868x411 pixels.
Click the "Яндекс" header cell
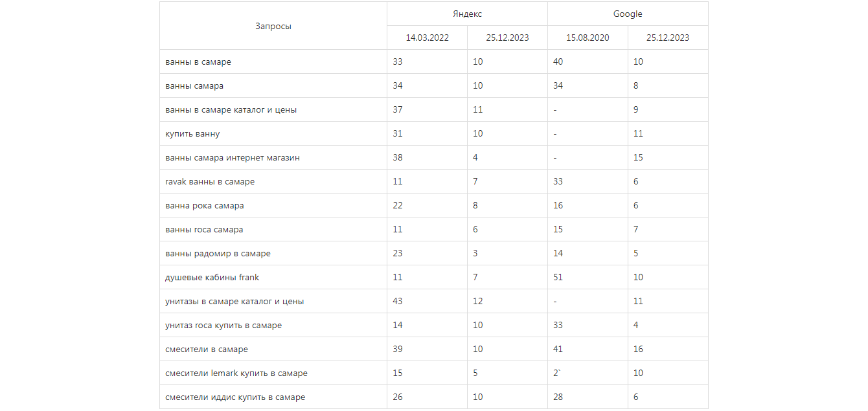(467, 14)
